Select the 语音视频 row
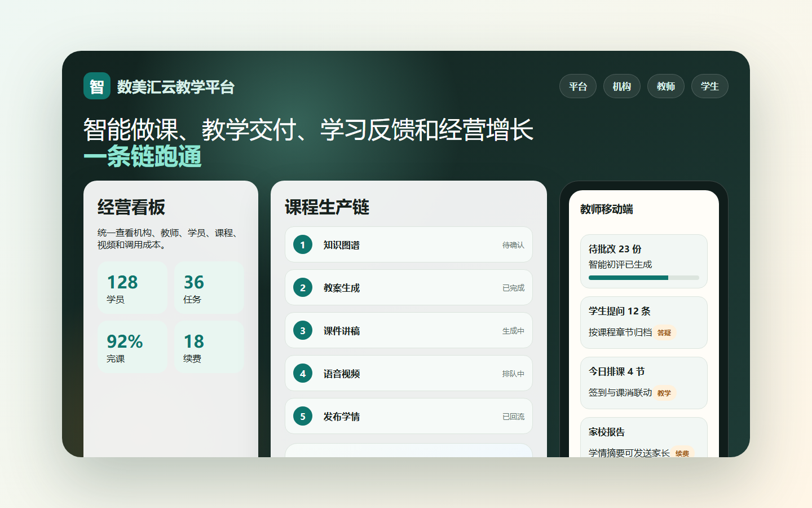This screenshot has height=508, width=812. 409,373
